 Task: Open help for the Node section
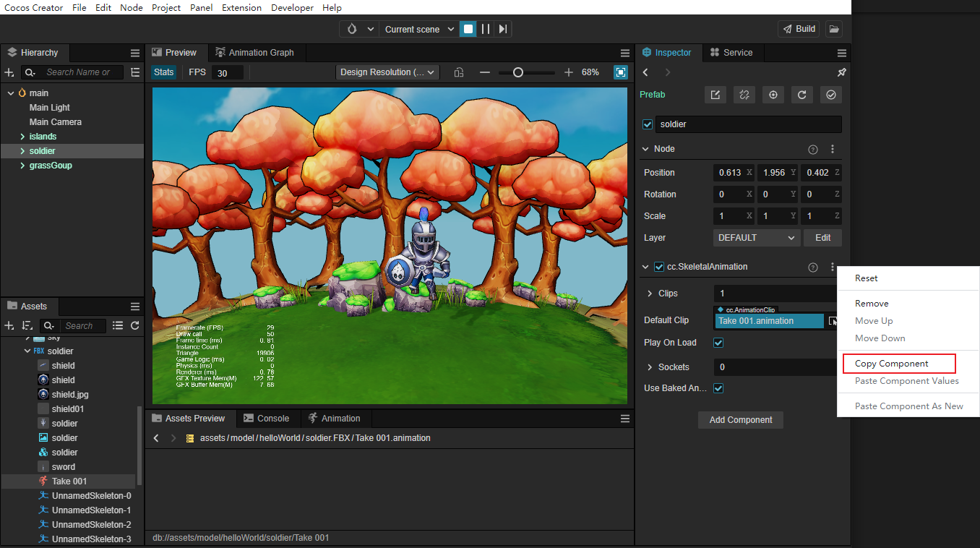coord(813,149)
